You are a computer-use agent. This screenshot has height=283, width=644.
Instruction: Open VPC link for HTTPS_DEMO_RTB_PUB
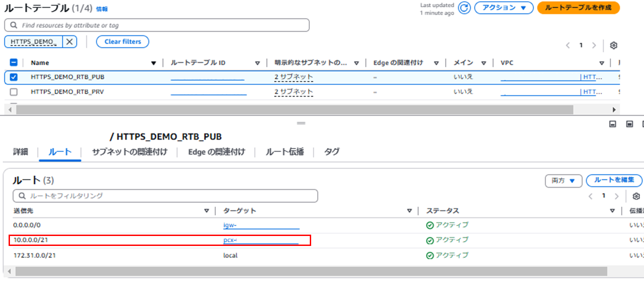click(551, 77)
